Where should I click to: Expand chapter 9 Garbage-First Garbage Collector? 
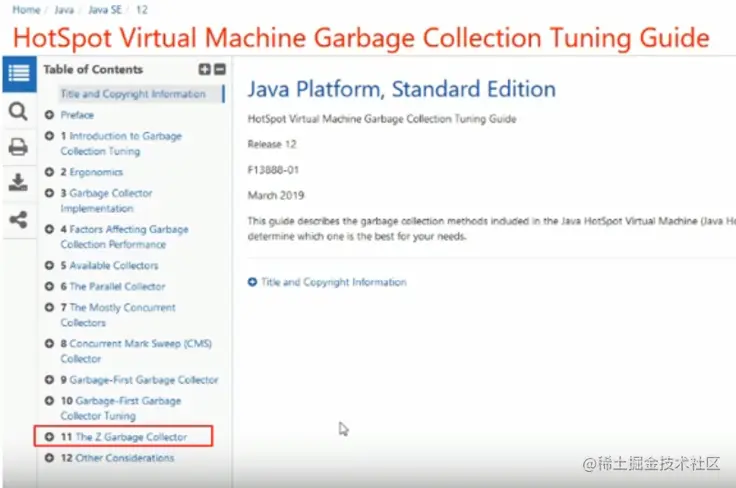click(x=49, y=380)
